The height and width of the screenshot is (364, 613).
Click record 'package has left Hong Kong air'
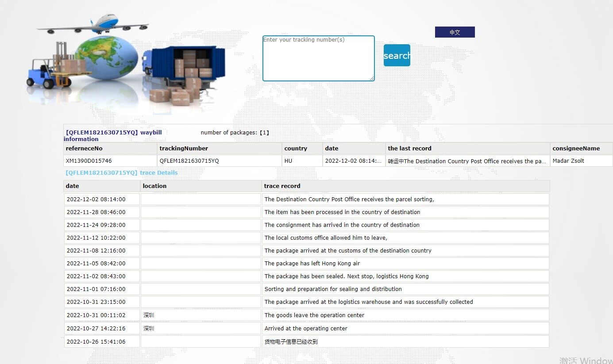click(405, 264)
